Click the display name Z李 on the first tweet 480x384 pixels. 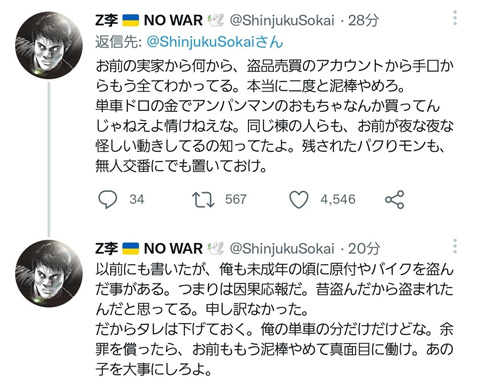[x=106, y=20]
